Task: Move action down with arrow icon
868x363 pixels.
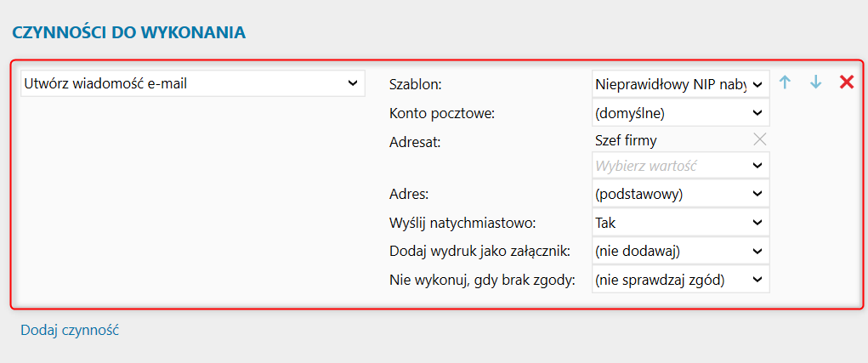Action: pyautogui.click(x=815, y=82)
